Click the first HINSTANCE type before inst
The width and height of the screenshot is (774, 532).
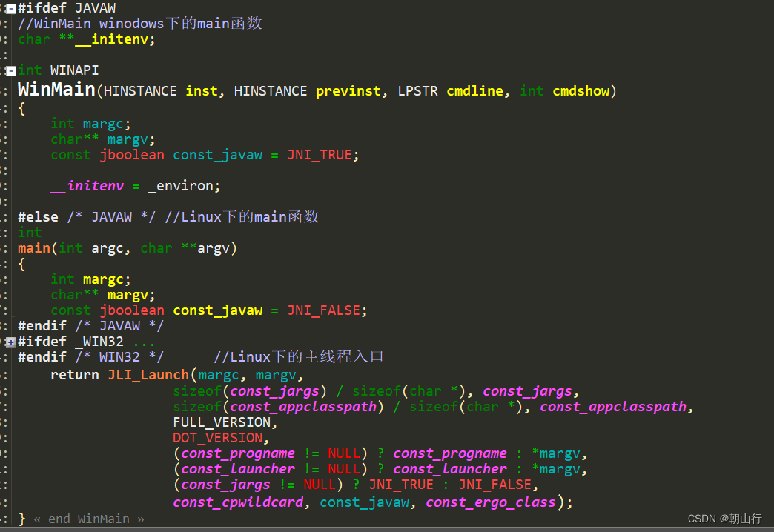(x=139, y=91)
